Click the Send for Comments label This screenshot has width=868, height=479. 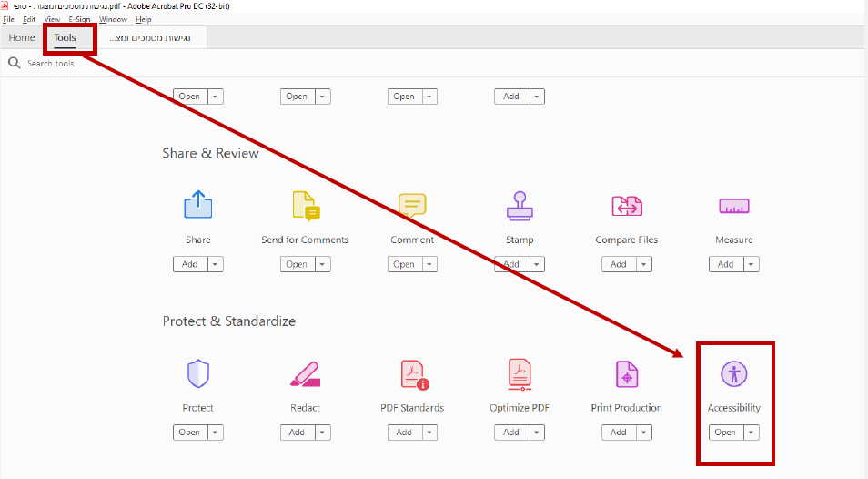305,239
